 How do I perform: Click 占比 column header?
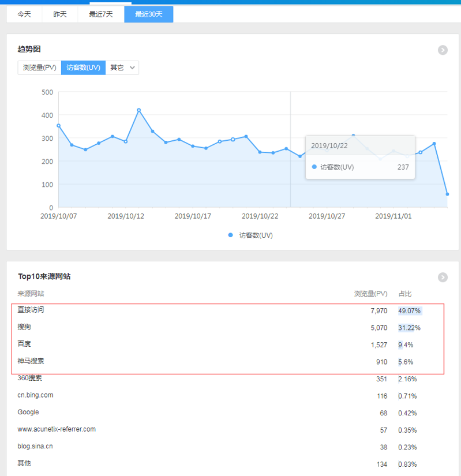[x=405, y=294]
